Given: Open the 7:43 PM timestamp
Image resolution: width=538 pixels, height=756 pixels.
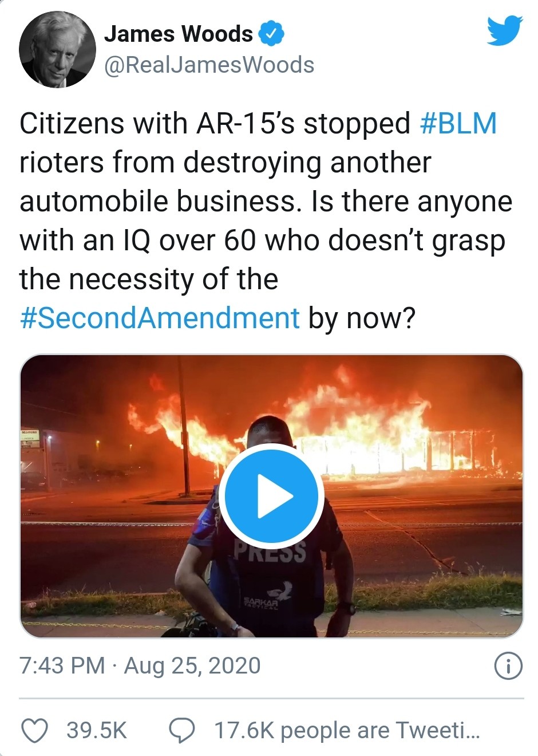Looking at the screenshot, I should click(x=62, y=666).
